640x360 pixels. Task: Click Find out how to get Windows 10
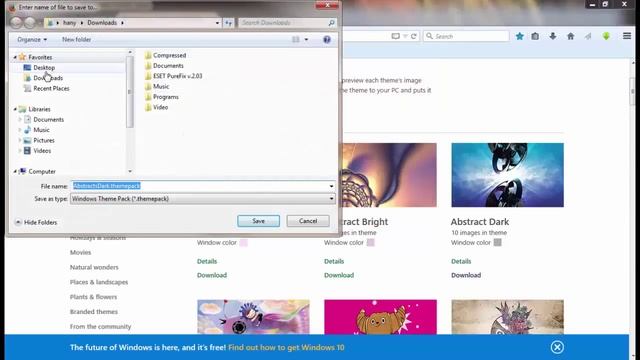tap(286, 347)
